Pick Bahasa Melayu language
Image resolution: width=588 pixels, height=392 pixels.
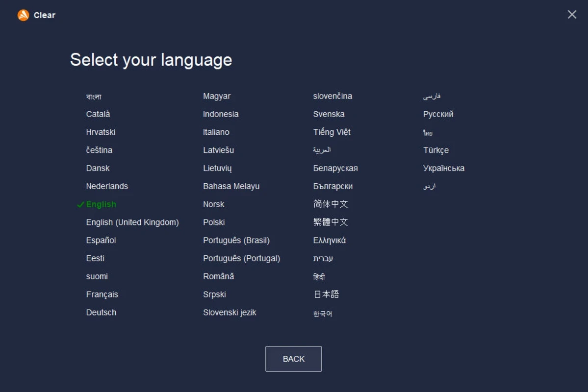(231, 186)
